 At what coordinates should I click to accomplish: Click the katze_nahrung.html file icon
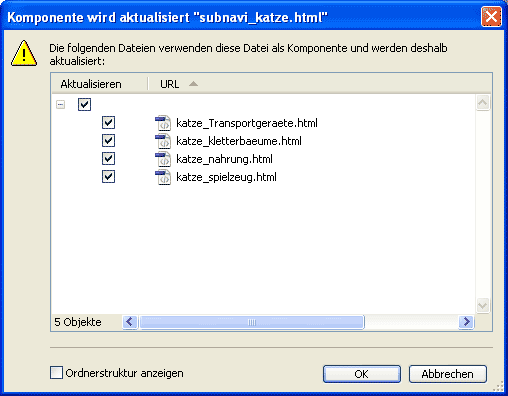click(x=163, y=159)
